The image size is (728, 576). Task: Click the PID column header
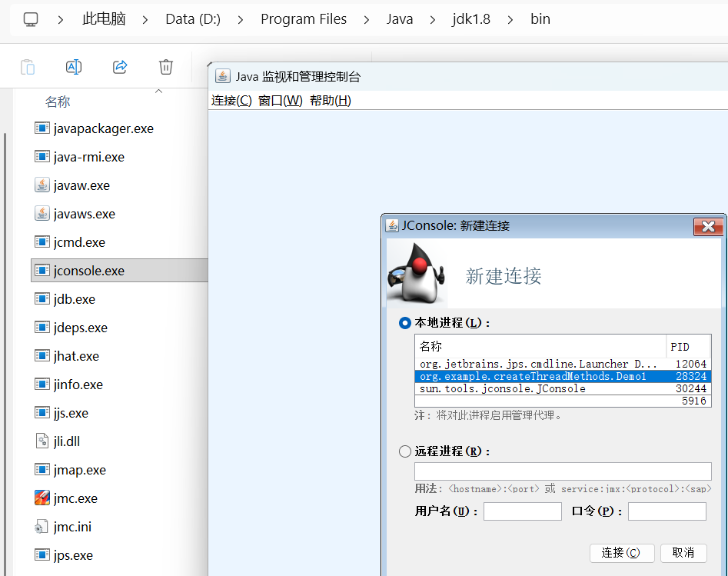coord(688,347)
